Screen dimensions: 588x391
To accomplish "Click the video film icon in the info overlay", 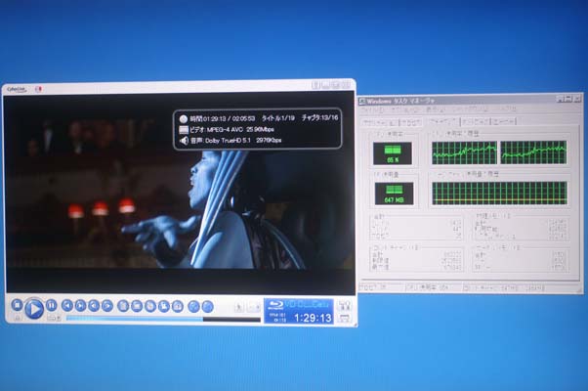I will pos(184,130).
